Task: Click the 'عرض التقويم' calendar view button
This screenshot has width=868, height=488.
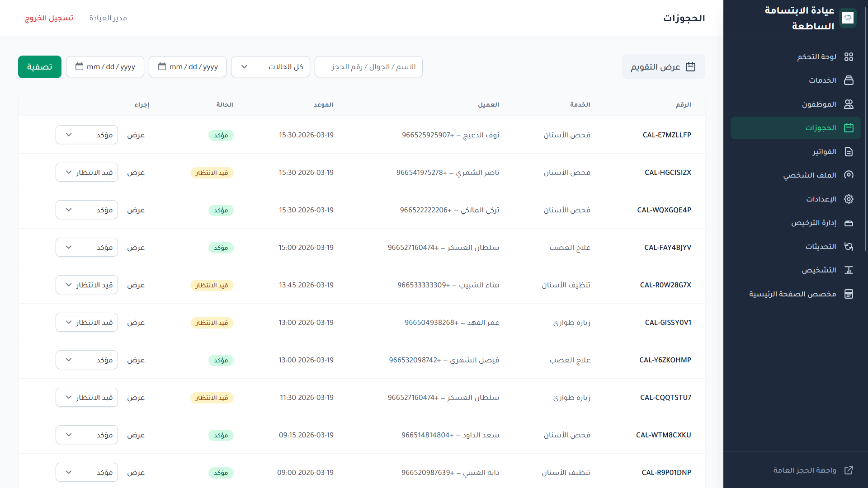Action: coord(663,67)
